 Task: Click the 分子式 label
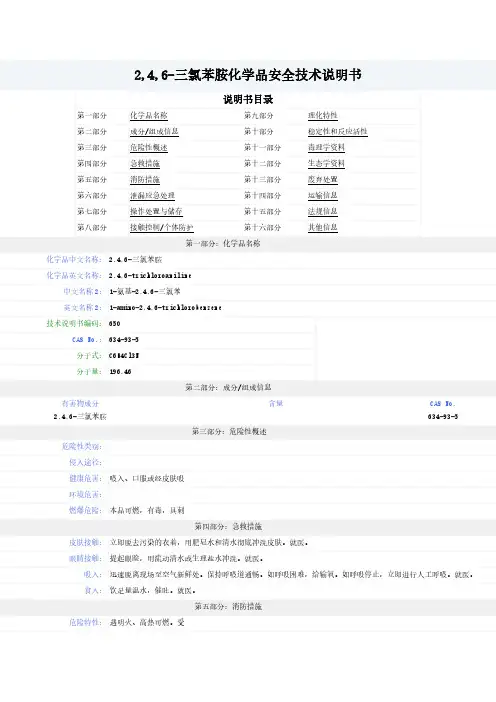[x=89, y=355]
